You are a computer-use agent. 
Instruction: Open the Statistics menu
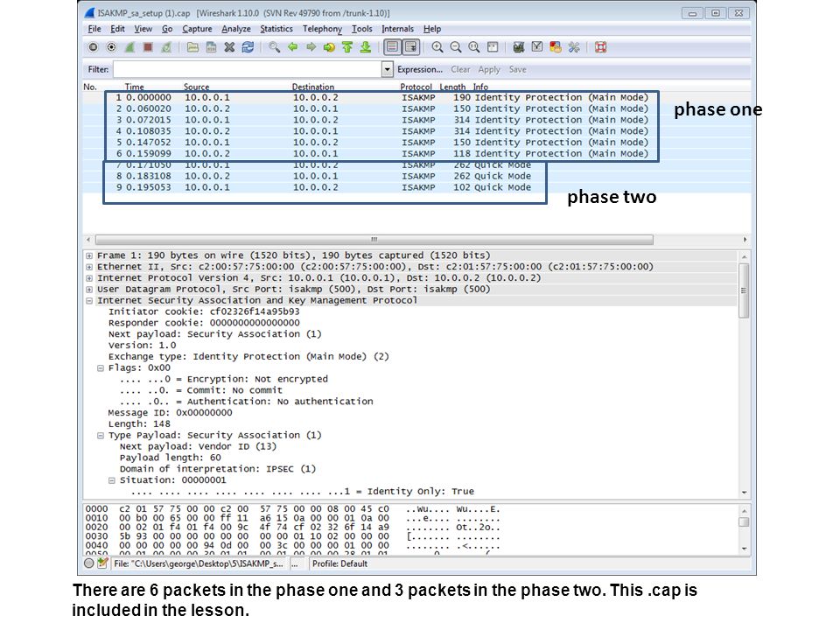tap(276, 29)
